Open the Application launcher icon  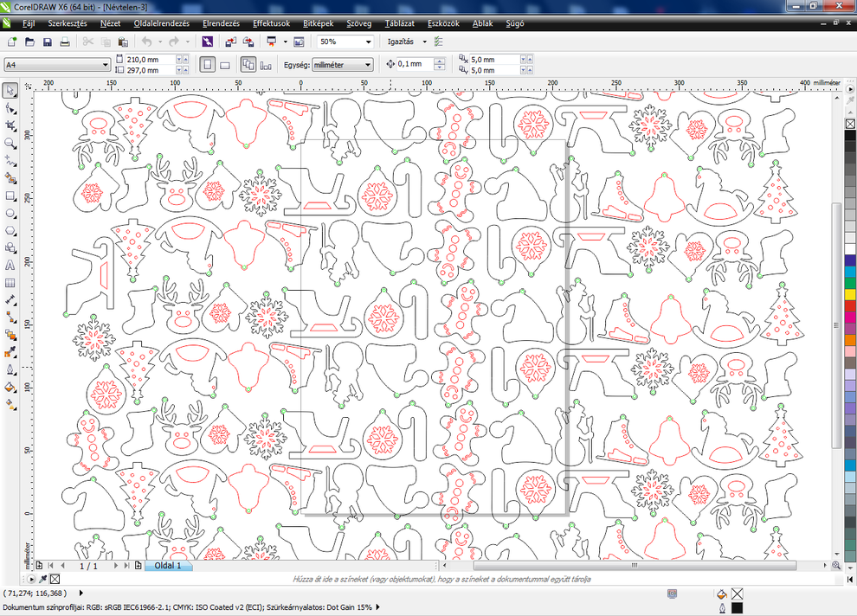point(272,42)
